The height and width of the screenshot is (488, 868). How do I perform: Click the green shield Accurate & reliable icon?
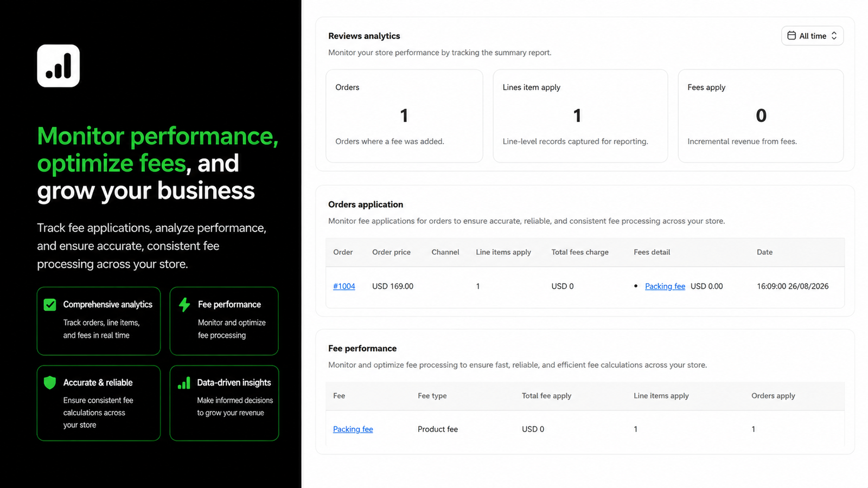[50, 382]
